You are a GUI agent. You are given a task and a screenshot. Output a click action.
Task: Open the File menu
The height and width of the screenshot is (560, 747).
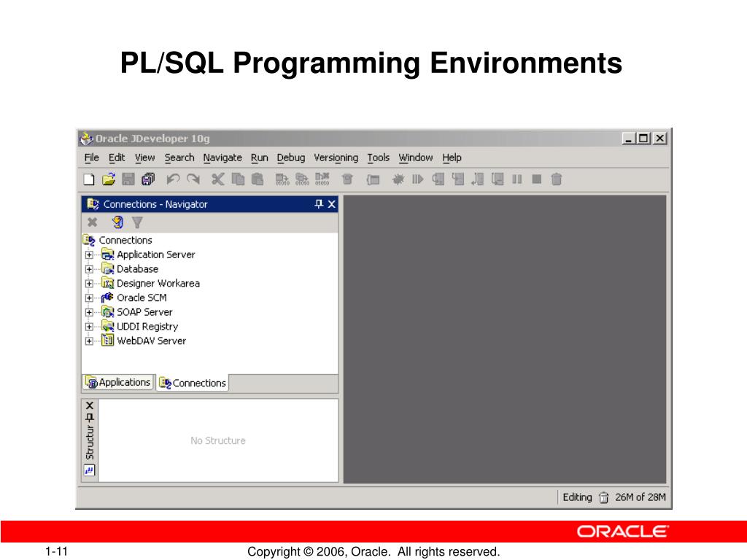pyautogui.click(x=91, y=157)
